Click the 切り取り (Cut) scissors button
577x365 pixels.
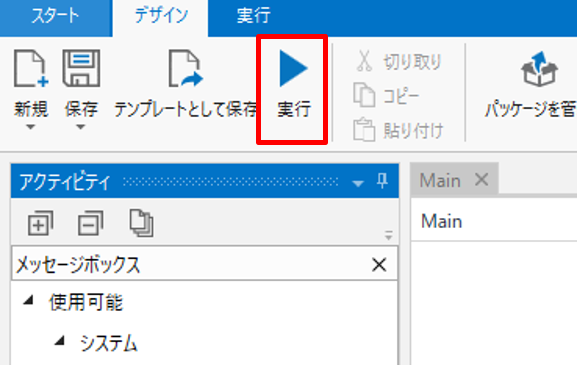click(x=399, y=61)
